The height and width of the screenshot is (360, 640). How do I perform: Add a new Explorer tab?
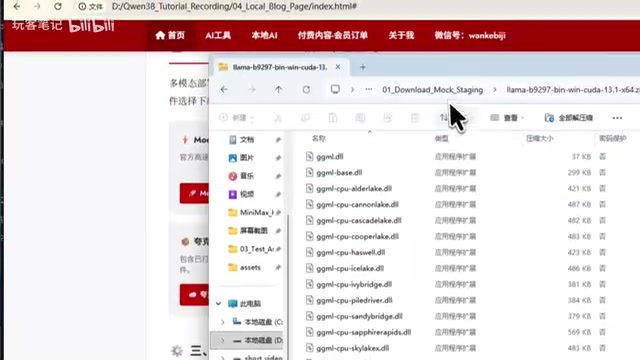(363, 67)
